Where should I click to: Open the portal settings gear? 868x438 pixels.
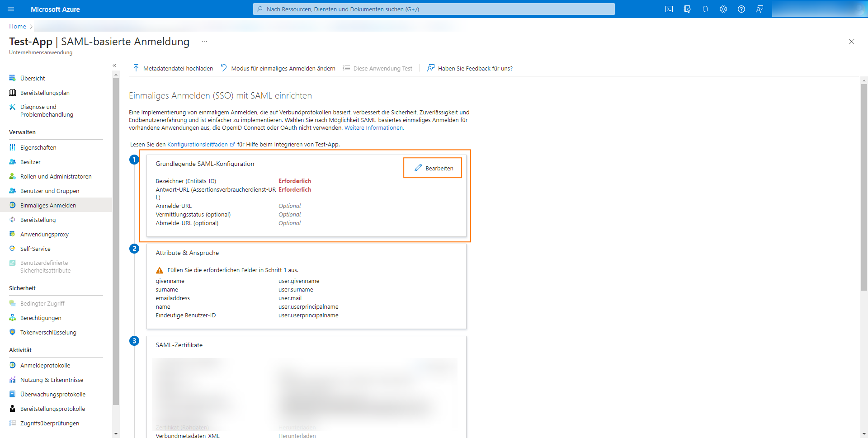pos(723,9)
